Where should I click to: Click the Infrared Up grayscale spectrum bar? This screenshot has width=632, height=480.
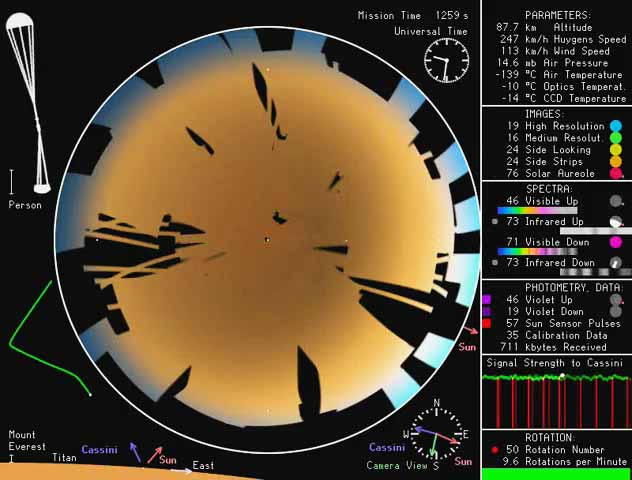[596, 231]
